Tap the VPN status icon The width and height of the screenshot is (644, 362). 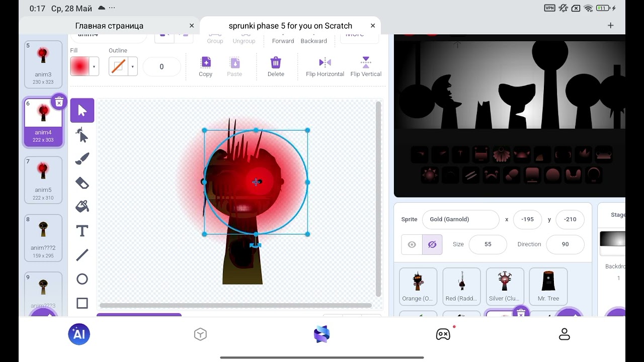(550, 8)
